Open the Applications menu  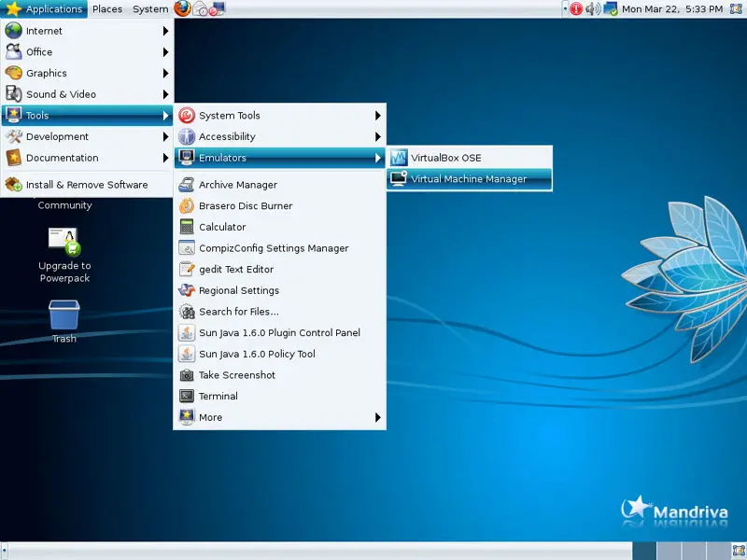(44, 9)
